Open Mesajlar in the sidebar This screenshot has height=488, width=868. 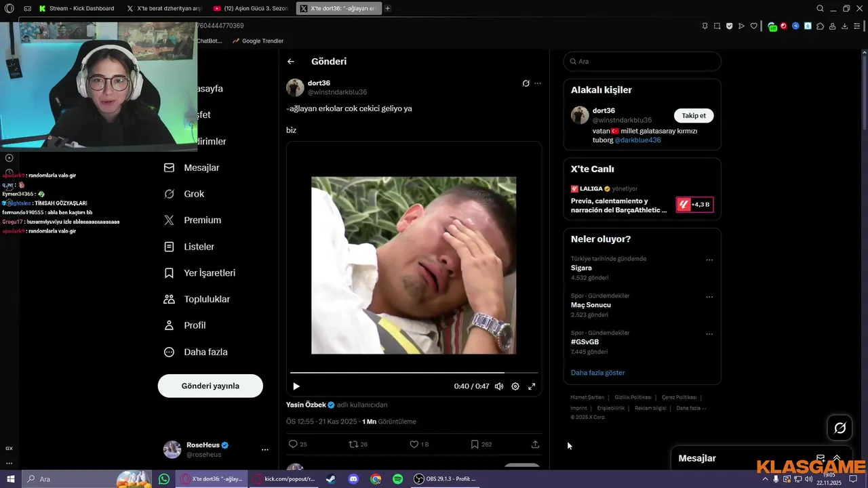point(192,167)
